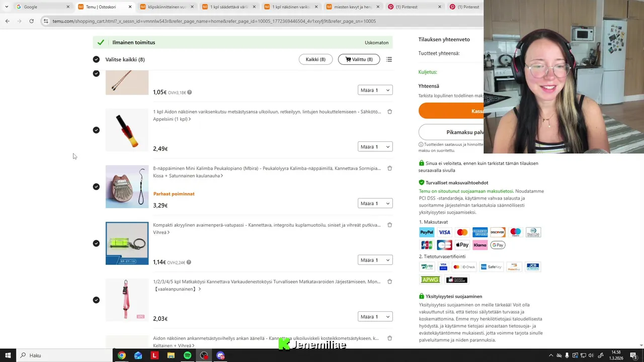Image resolution: width=644 pixels, height=362 pixels.
Task: Select the Google Pay payment icon
Action: point(498,245)
